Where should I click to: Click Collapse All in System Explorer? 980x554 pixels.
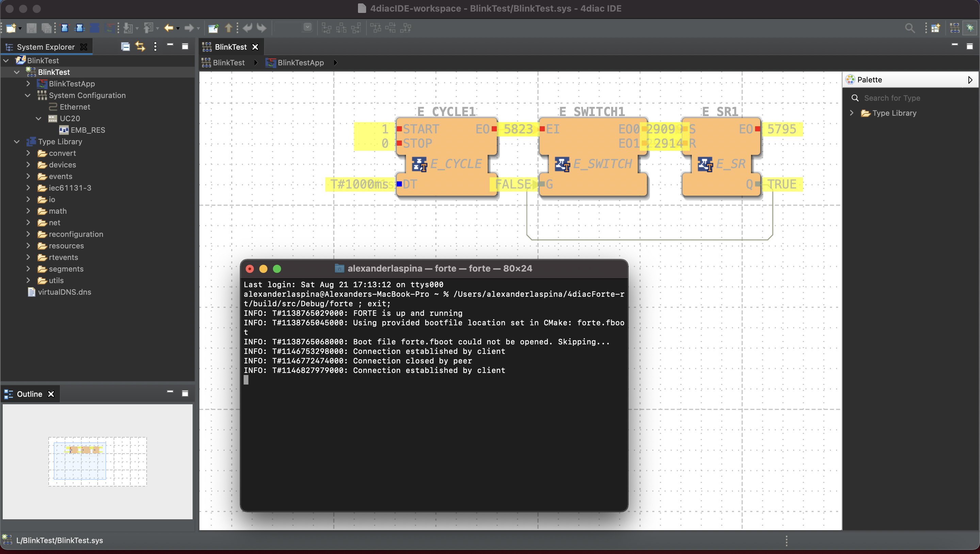click(x=125, y=46)
